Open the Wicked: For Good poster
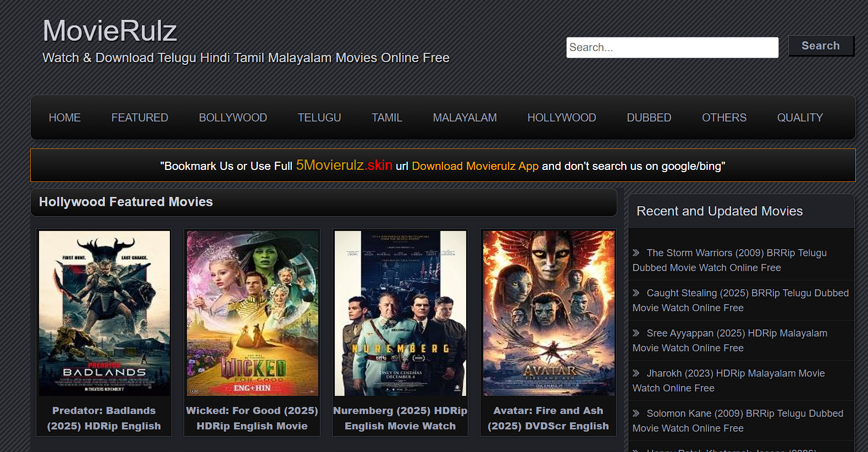 [252, 313]
